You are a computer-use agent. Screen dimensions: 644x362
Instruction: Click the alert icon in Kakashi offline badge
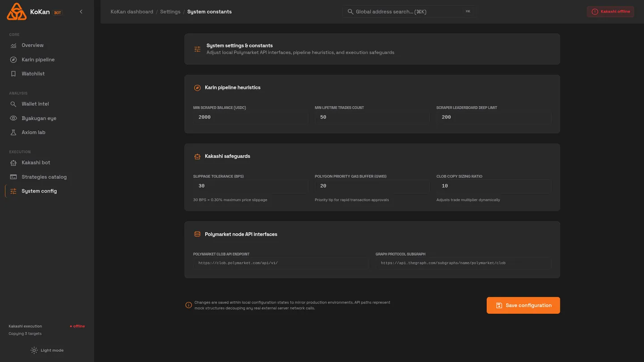coord(595,12)
